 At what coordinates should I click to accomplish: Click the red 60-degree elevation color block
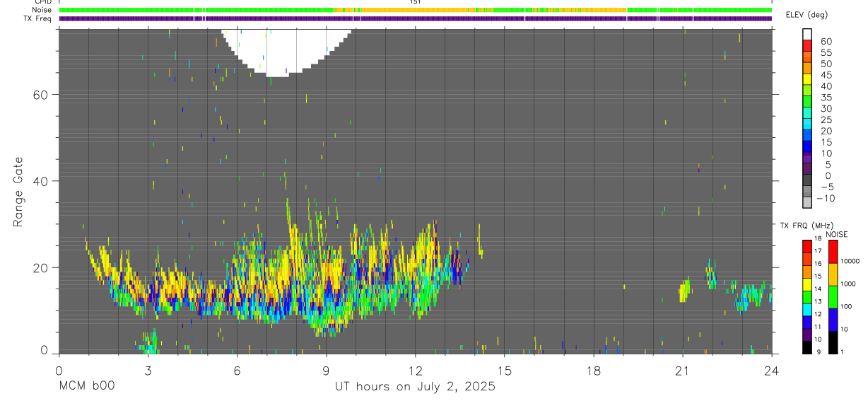pyautogui.click(x=807, y=45)
